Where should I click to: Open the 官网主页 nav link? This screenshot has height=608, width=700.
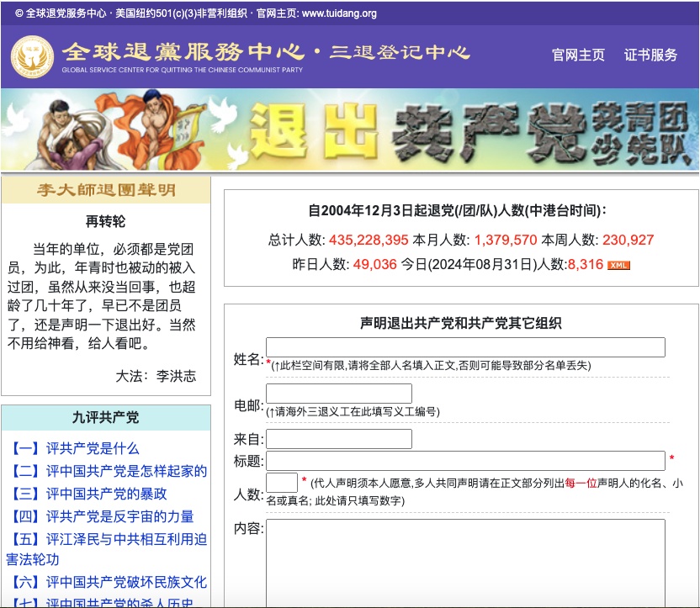pyautogui.click(x=578, y=55)
